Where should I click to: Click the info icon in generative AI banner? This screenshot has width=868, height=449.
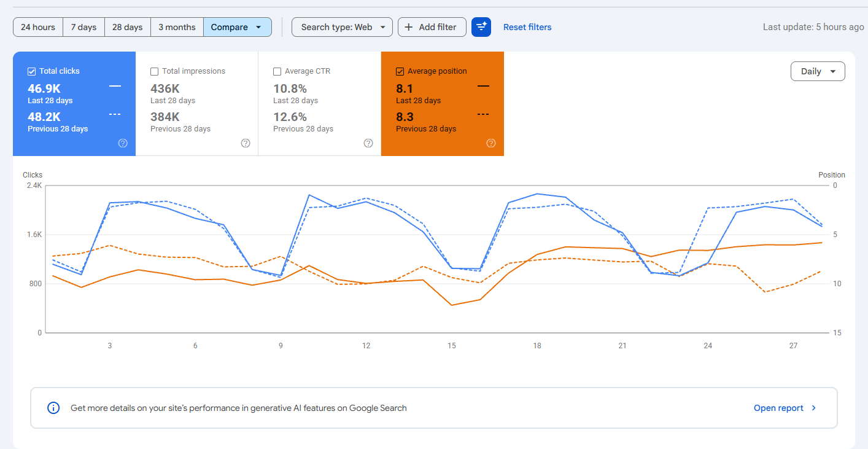[53, 408]
